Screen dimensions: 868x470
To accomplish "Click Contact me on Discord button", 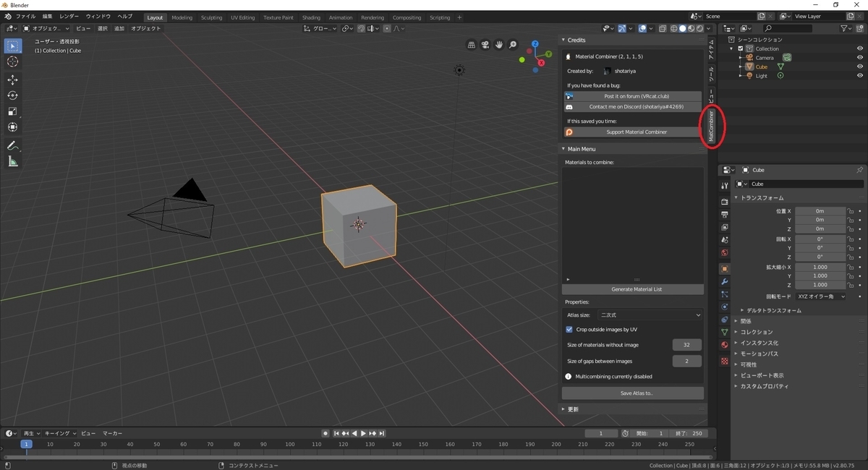I will (x=633, y=106).
